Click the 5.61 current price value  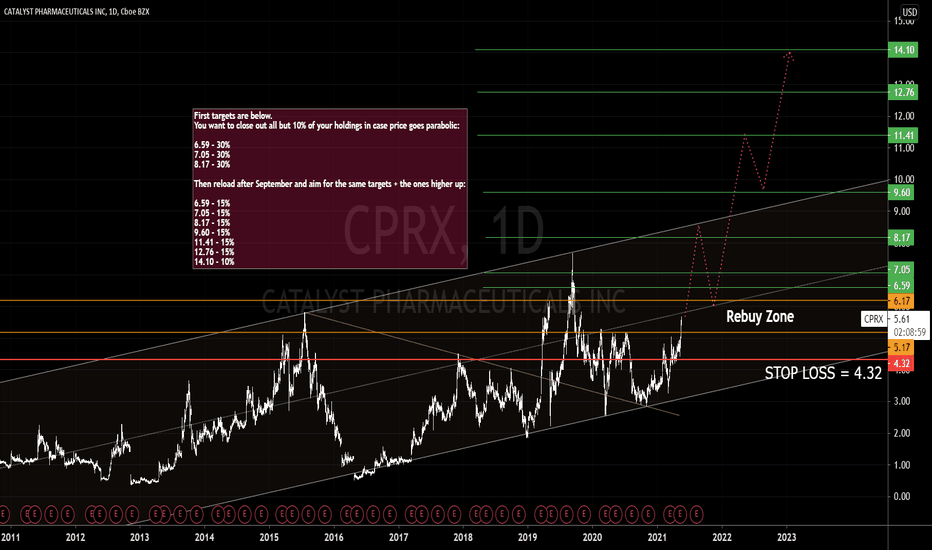[901, 319]
